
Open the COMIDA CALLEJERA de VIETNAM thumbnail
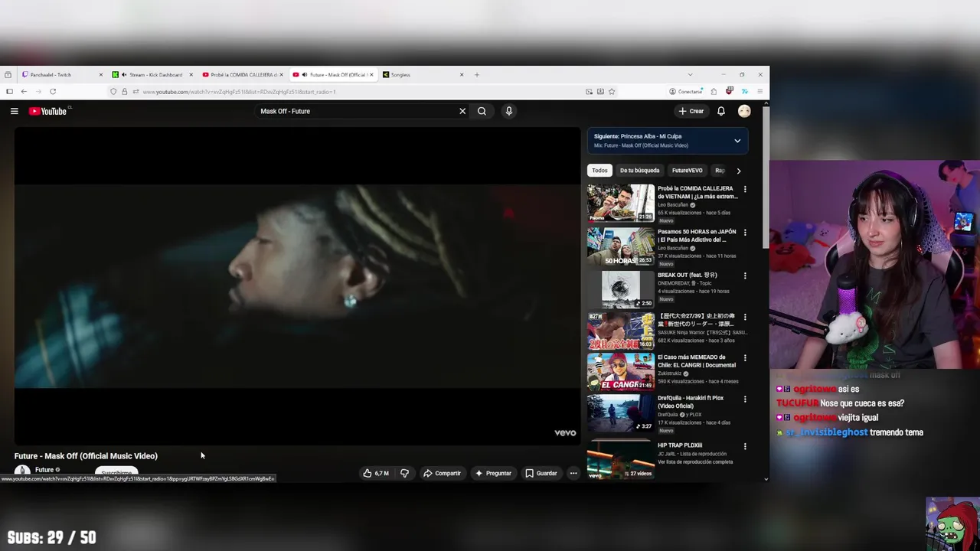coord(621,203)
